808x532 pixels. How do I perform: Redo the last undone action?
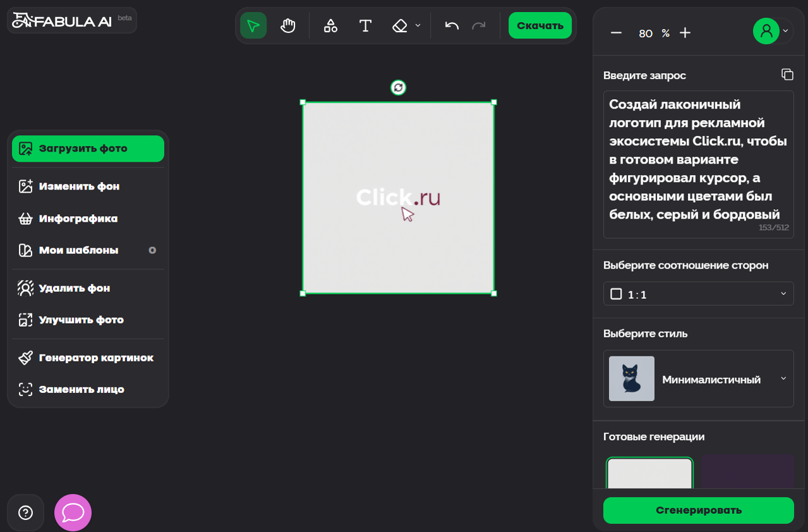coord(479,26)
